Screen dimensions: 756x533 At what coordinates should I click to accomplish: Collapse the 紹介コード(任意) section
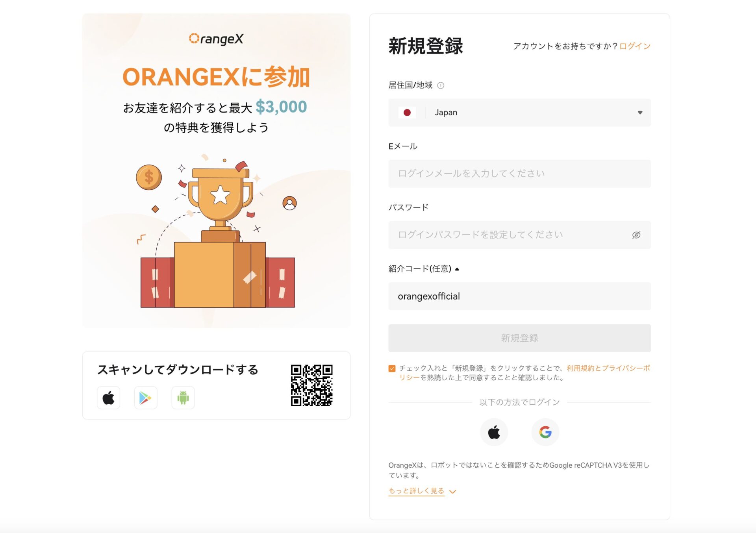click(457, 268)
